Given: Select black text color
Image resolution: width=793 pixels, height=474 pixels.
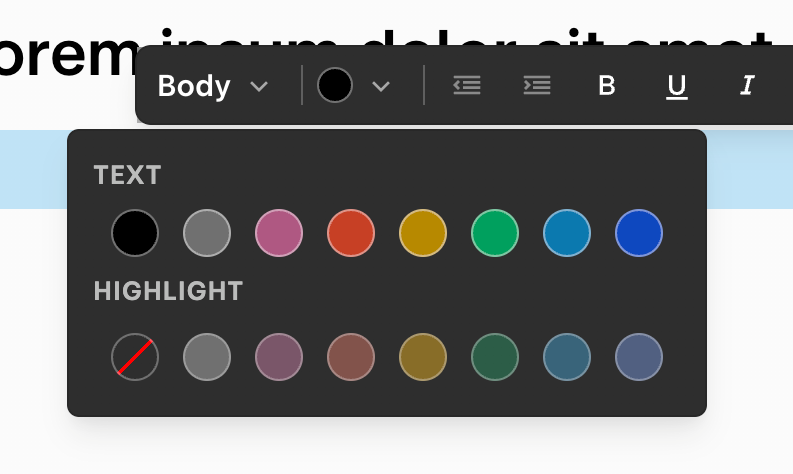Looking at the screenshot, I should [135, 233].
